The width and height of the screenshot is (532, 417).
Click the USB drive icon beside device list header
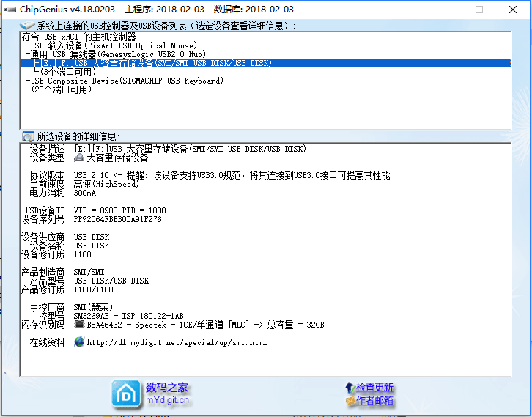[27, 26]
